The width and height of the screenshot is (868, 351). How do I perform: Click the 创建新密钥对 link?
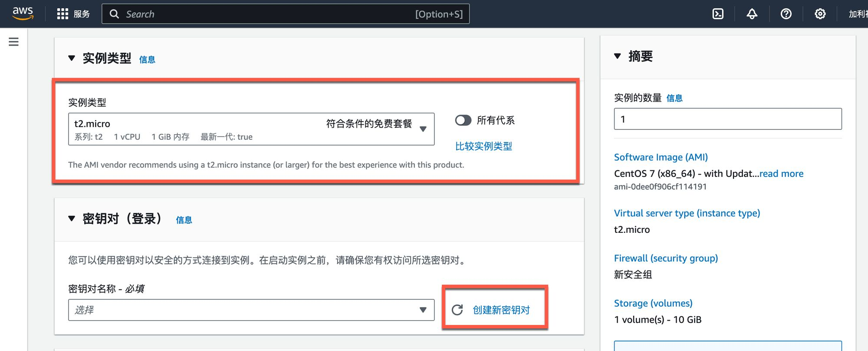tap(501, 310)
